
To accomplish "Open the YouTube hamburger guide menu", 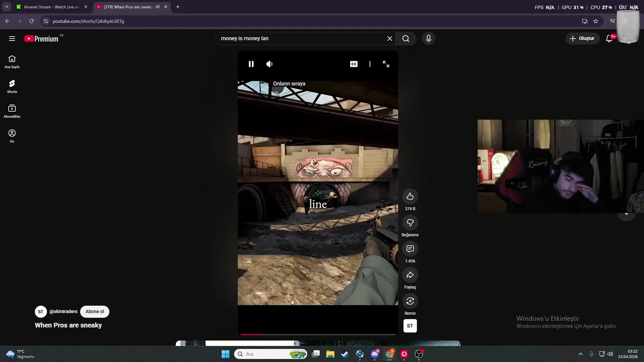I will [x=12, y=39].
